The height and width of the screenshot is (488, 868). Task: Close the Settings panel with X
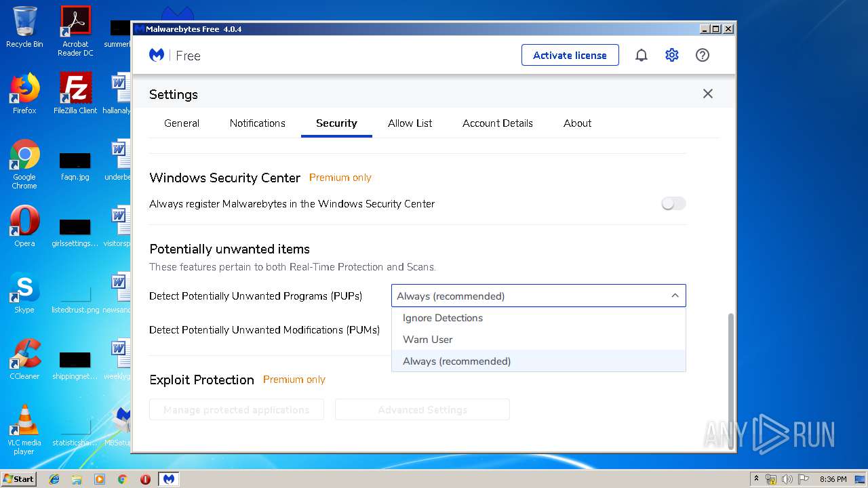tap(708, 94)
